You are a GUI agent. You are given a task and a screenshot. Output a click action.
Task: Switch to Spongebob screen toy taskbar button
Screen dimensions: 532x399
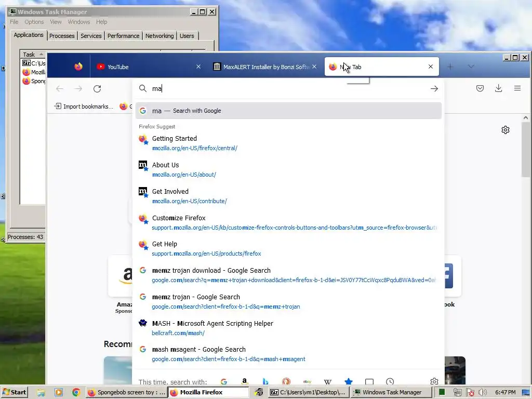(126, 392)
